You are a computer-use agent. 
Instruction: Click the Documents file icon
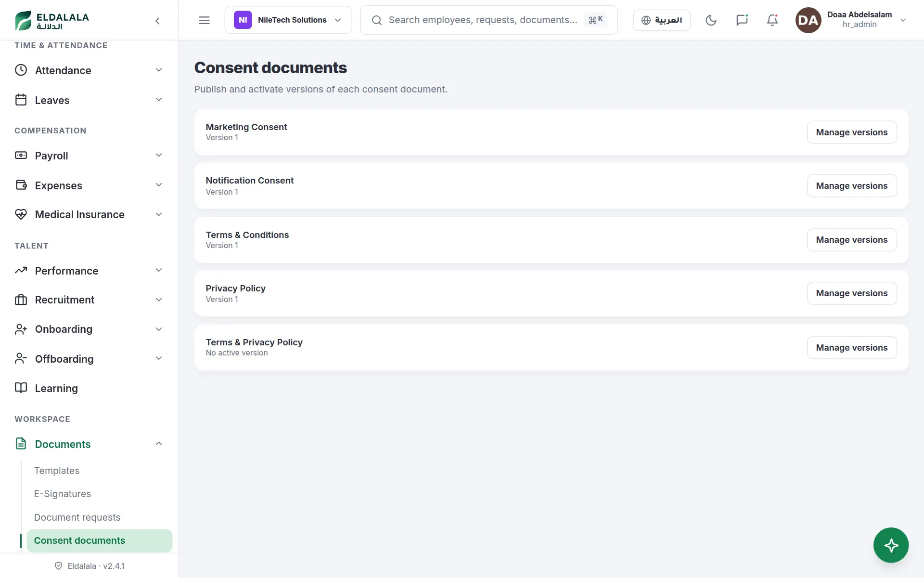pos(21,444)
